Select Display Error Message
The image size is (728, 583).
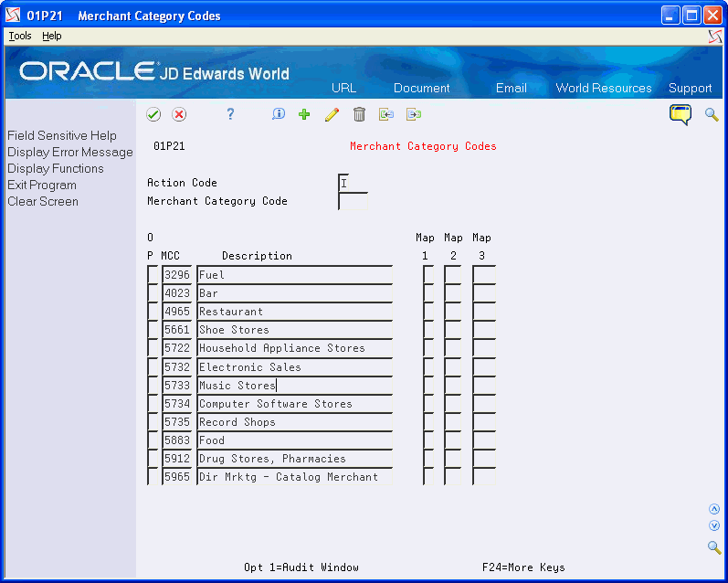point(70,152)
